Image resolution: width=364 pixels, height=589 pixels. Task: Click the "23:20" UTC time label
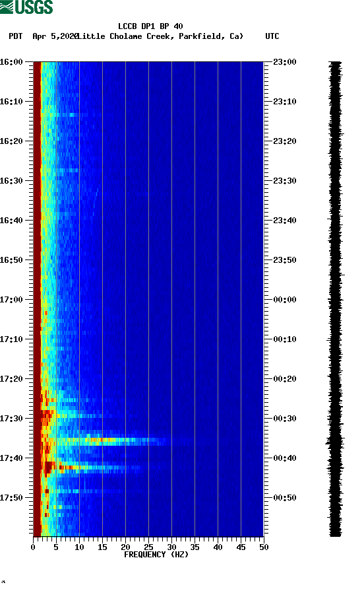pyautogui.click(x=285, y=141)
